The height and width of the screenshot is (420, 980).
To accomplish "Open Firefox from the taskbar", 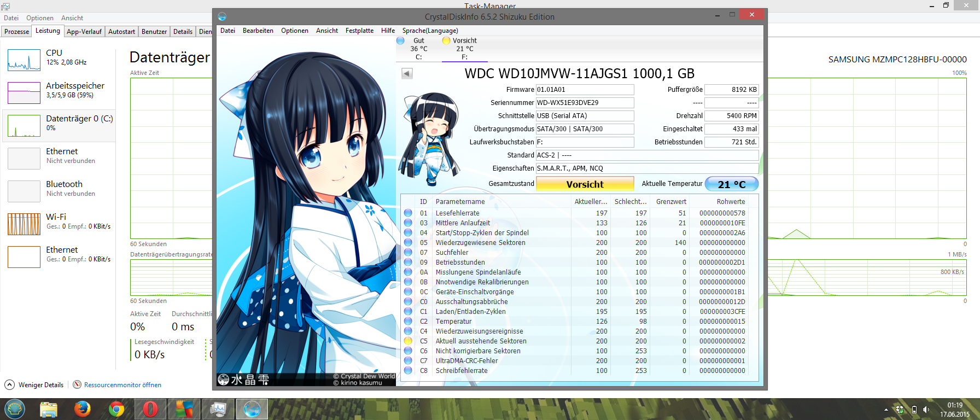I will 83,409.
